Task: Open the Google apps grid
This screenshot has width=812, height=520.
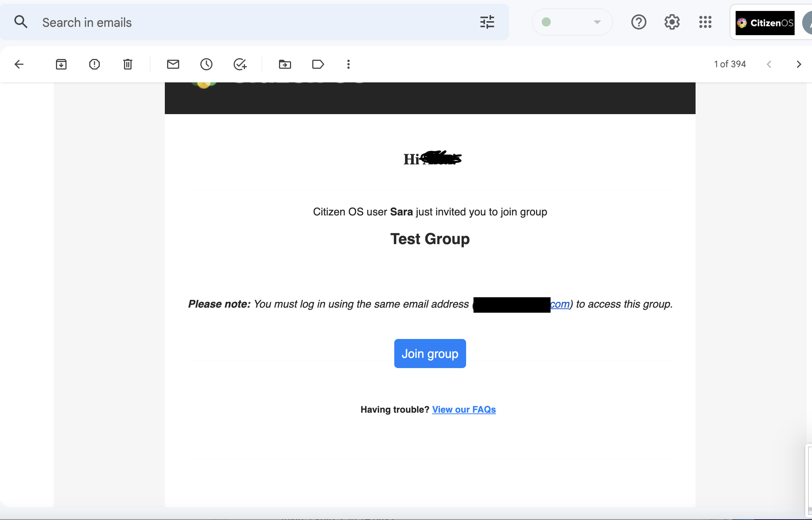Action: coord(705,22)
